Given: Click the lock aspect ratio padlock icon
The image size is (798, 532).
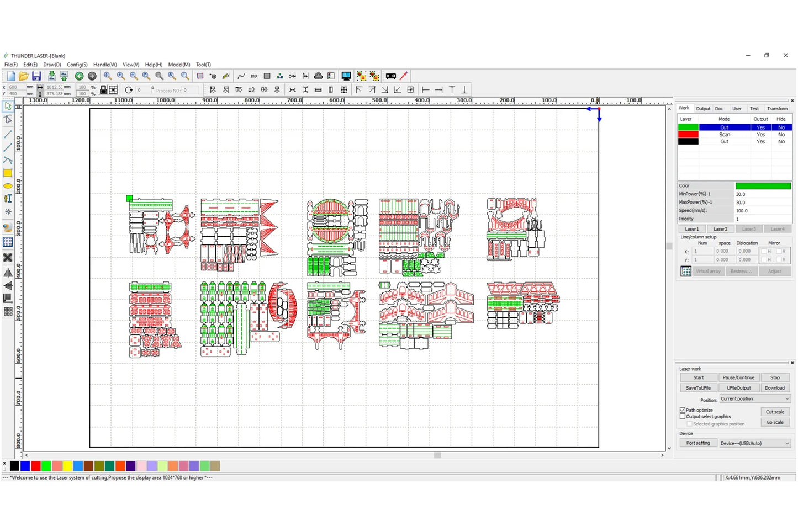Looking at the screenshot, I should click(103, 90).
